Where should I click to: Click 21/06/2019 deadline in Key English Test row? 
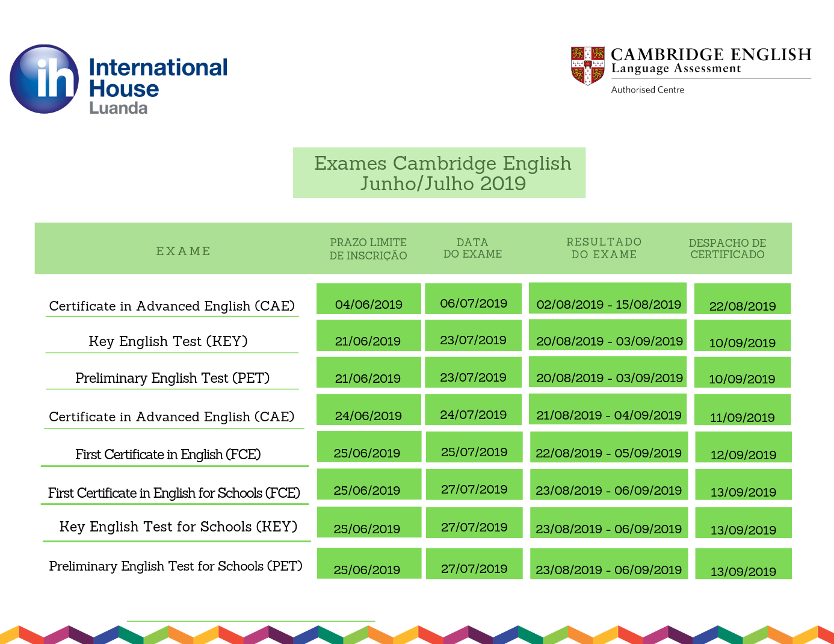point(369,336)
